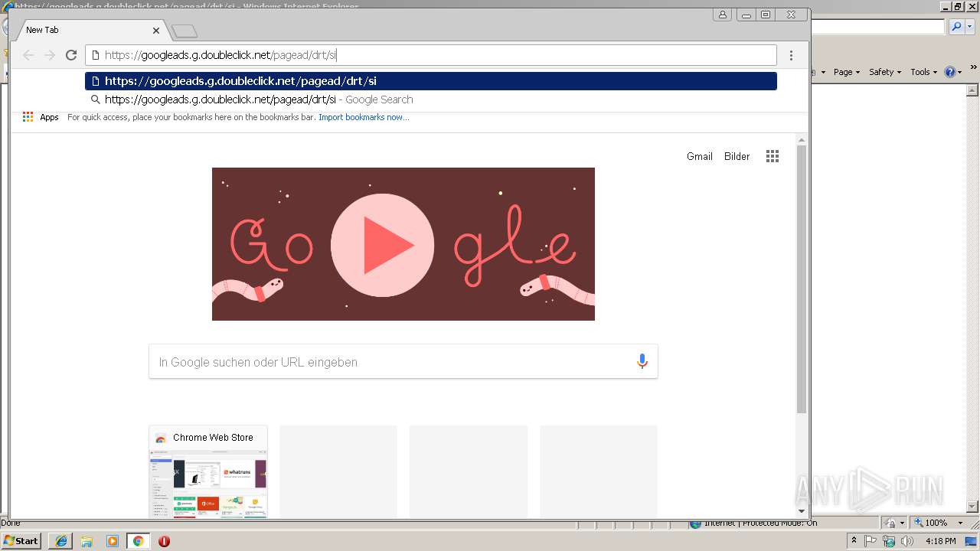Open Windows Media Player from taskbar
The image size is (980, 551).
113,541
